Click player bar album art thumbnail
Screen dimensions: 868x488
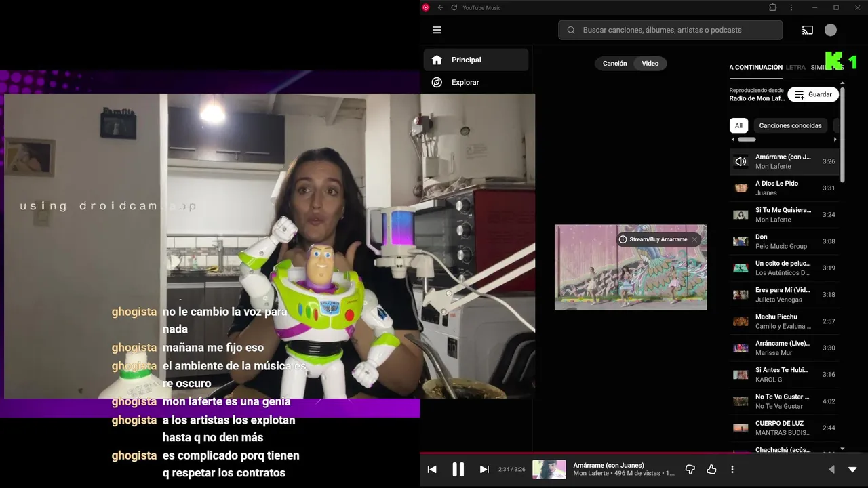[549, 469]
